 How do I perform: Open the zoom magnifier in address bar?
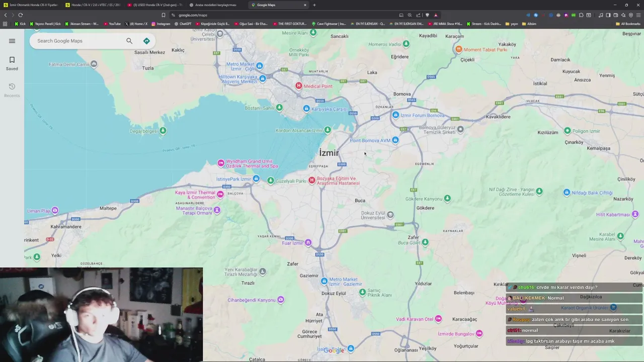(x=410, y=15)
